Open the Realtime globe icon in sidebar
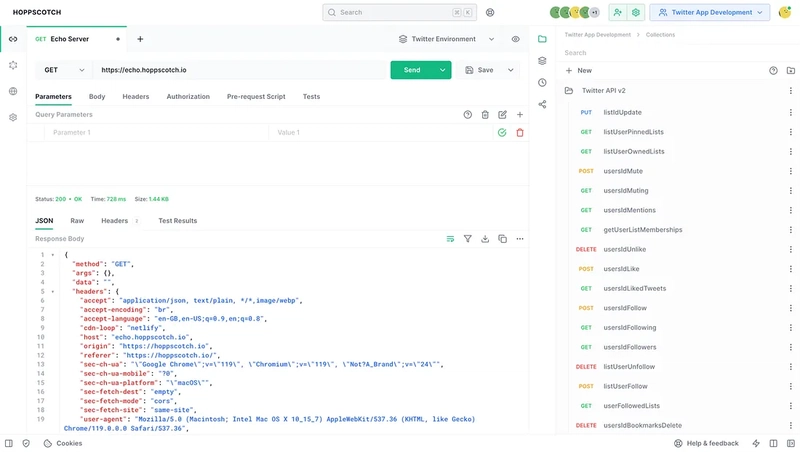Viewport: 800px width, 452px height. [13, 91]
